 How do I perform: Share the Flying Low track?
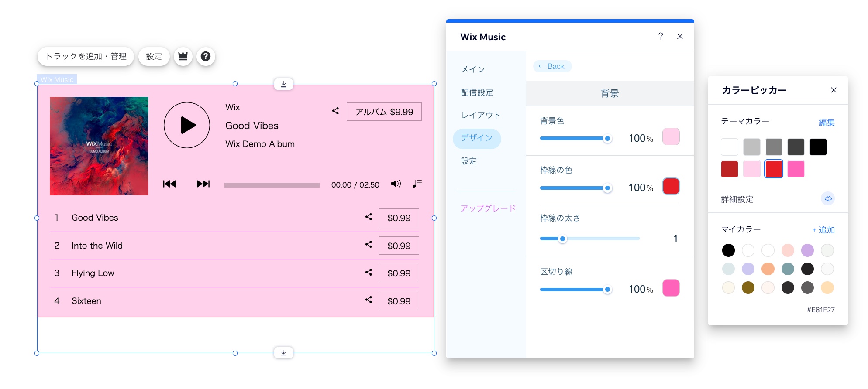(x=369, y=272)
